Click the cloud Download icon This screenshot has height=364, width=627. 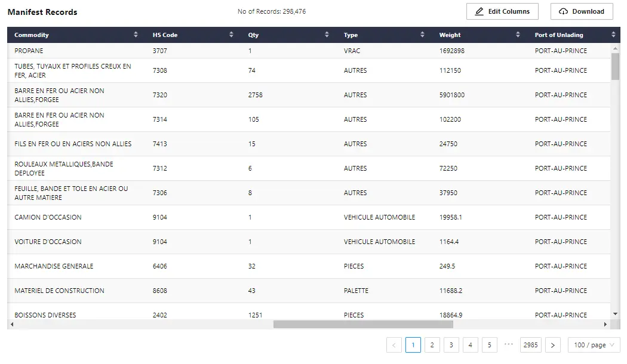[562, 11]
